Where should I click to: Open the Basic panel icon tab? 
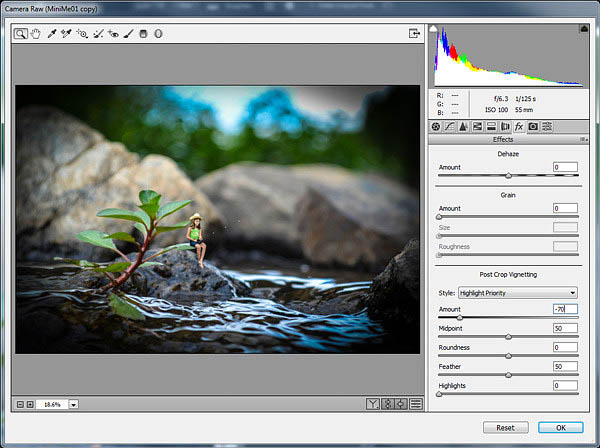pyautogui.click(x=436, y=127)
